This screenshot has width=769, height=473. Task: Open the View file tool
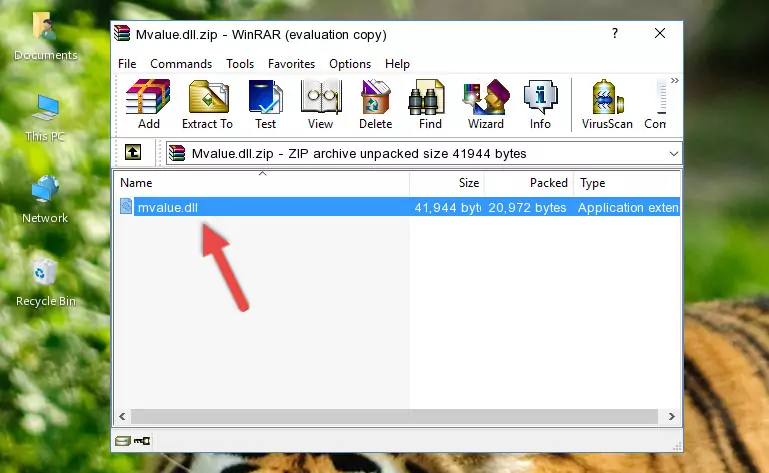click(x=321, y=105)
